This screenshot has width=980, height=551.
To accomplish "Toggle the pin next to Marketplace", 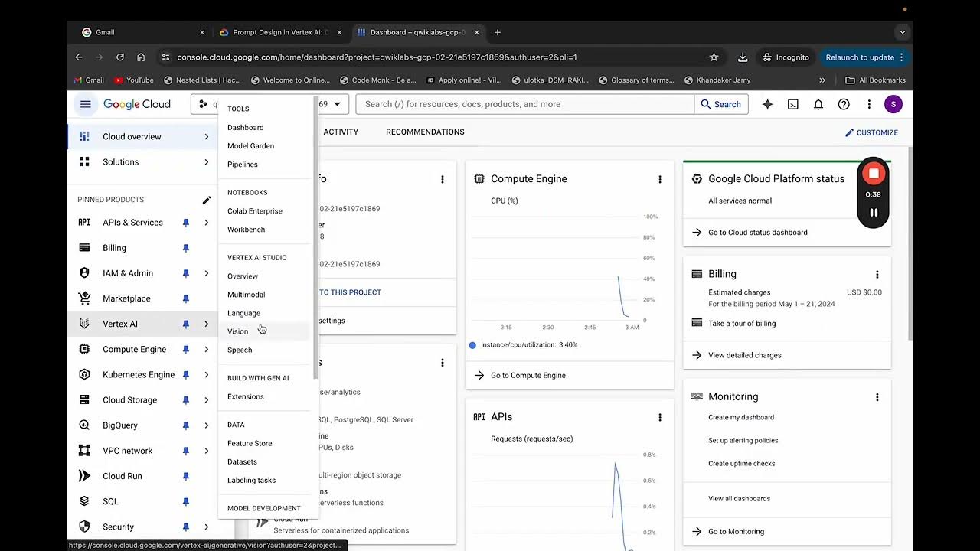I will [185, 298].
